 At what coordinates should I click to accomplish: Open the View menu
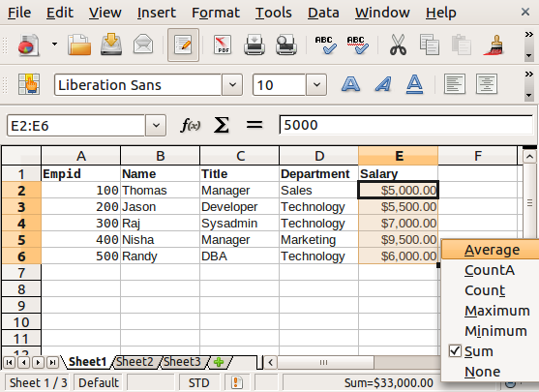(105, 13)
